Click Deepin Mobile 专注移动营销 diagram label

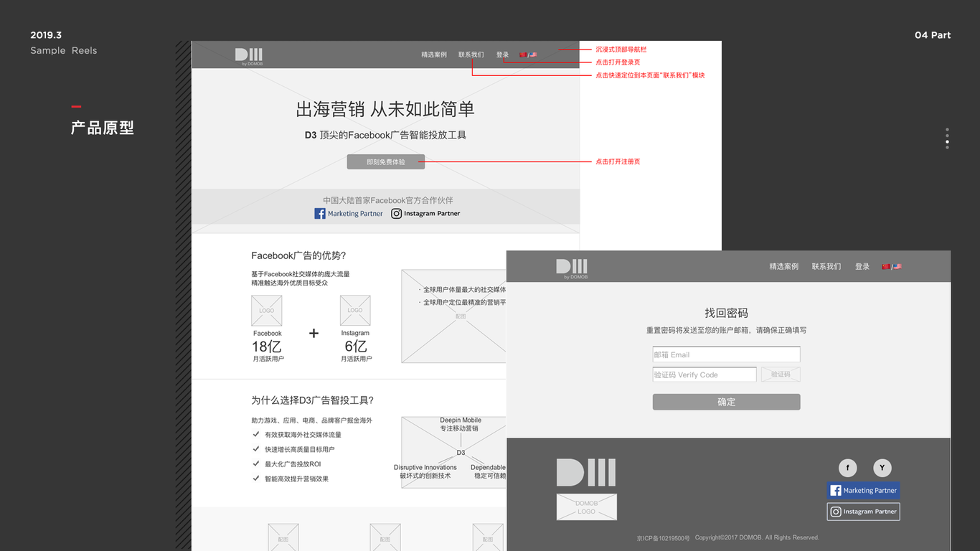click(460, 424)
